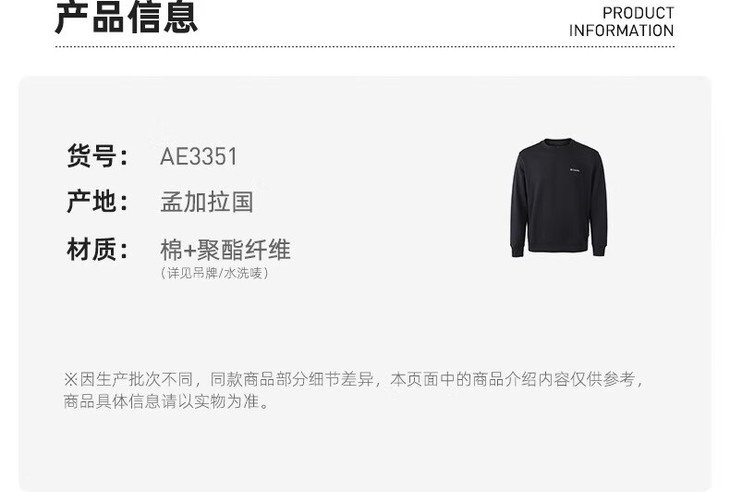Click the note 详见吊牌/水洗唛
This screenshot has height=492, width=730.
click(x=215, y=273)
